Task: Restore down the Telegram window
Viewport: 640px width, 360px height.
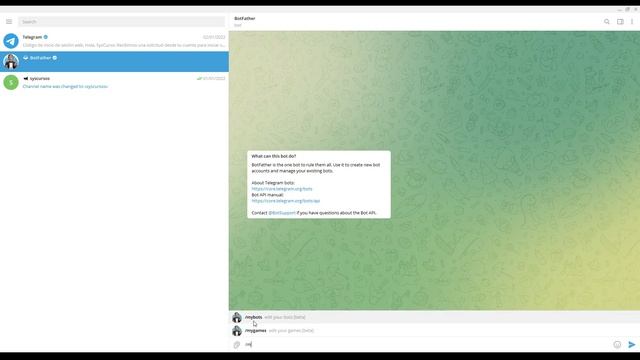Action: click(x=627, y=9)
